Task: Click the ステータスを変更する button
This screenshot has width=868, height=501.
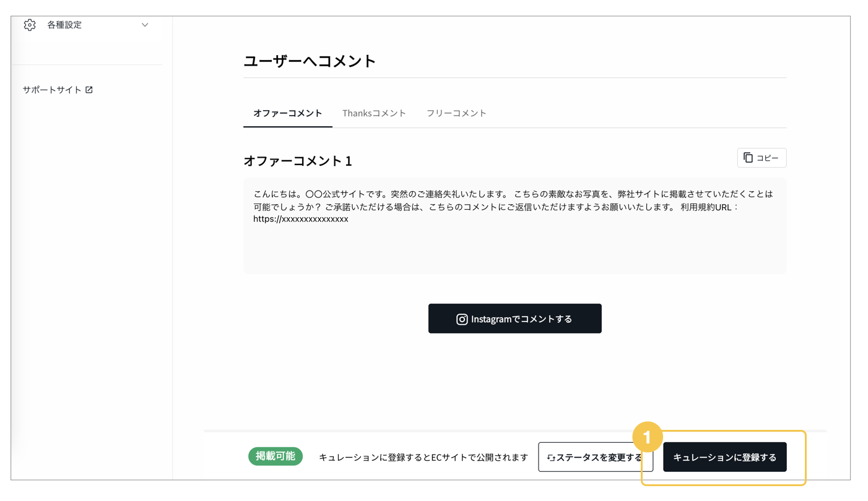Action: pyautogui.click(x=595, y=457)
